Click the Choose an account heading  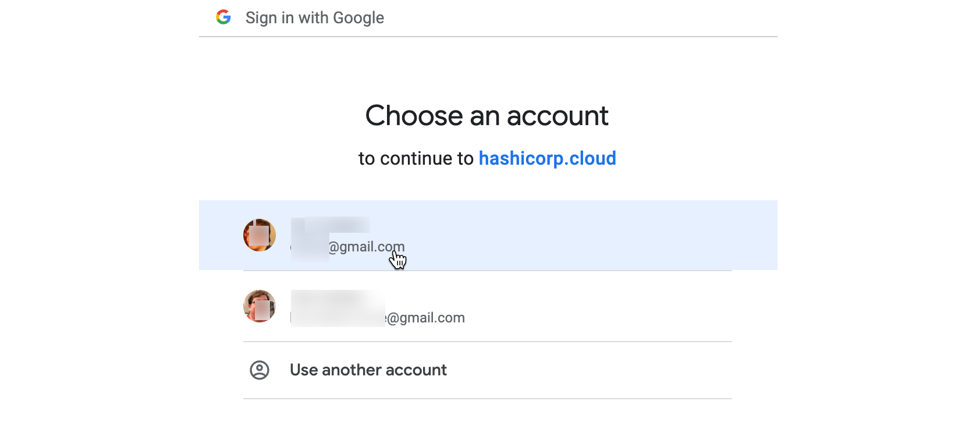tap(487, 116)
